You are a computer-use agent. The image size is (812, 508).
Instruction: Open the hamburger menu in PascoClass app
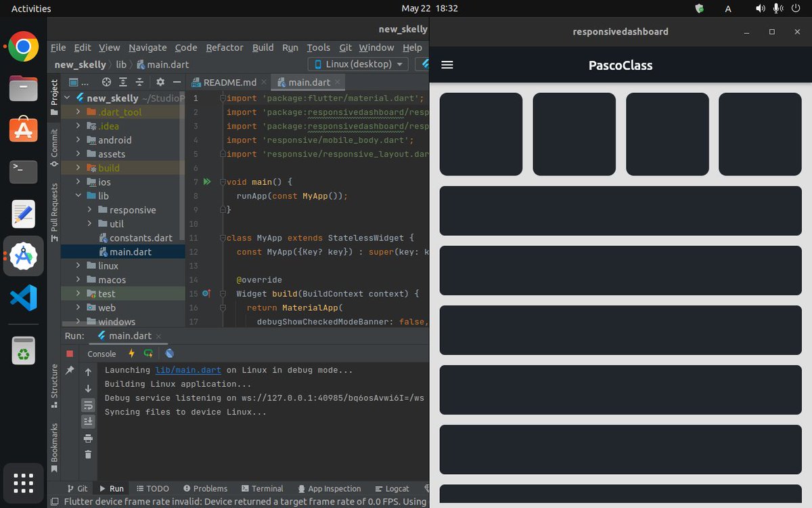click(447, 66)
